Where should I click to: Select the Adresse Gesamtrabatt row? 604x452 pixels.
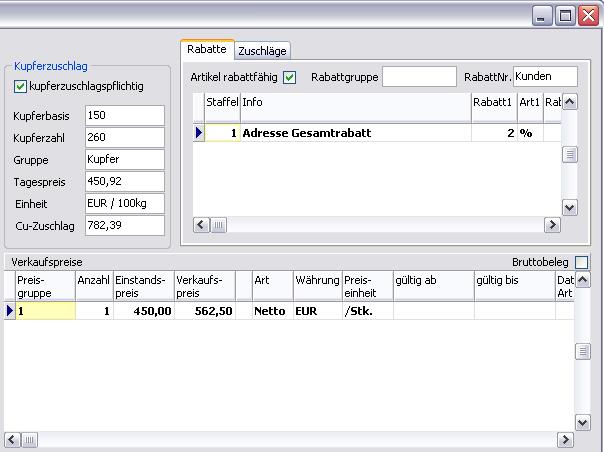[355, 133]
